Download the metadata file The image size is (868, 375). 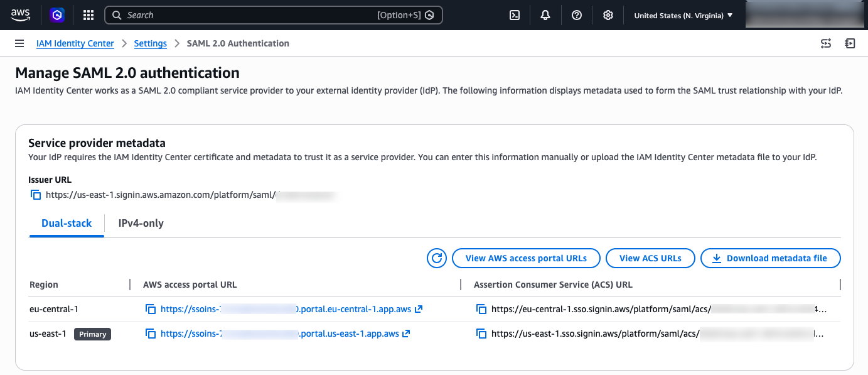(x=770, y=258)
